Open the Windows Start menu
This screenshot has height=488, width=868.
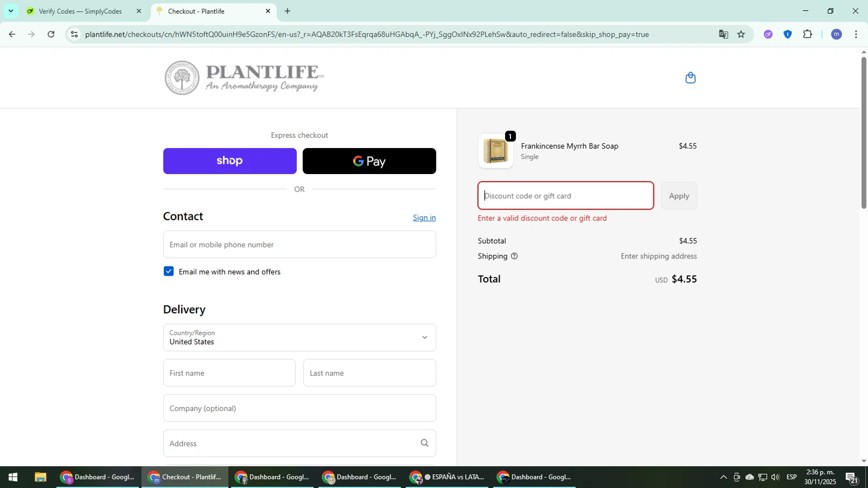pos(13,477)
